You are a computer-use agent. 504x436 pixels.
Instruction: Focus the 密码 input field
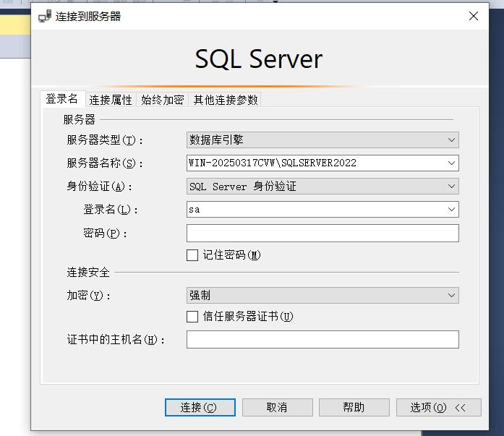coord(323,233)
